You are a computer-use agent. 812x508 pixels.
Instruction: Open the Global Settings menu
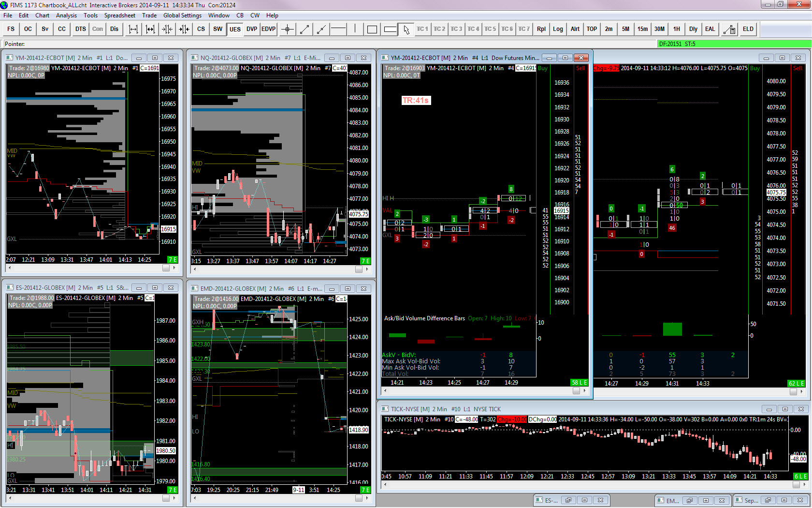tap(182, 15)
